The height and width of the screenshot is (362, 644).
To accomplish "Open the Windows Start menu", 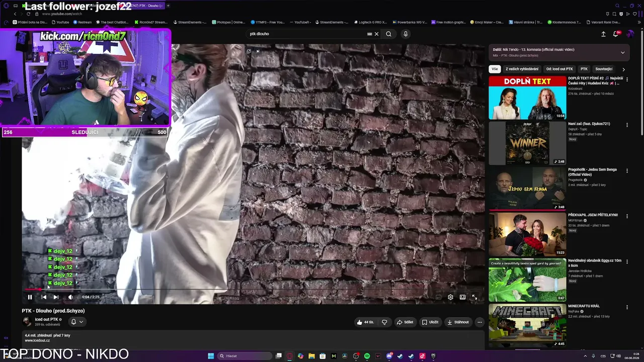I will pyautogui.click(x=211, y=356).
